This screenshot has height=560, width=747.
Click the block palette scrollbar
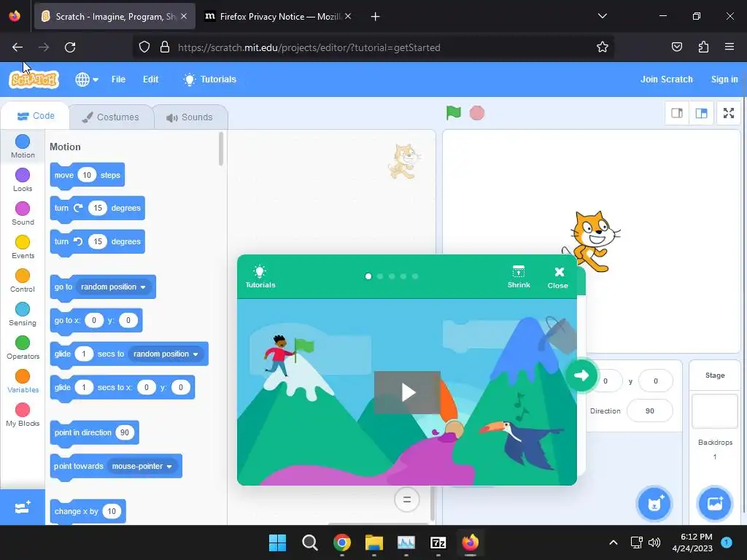pyautogui.click(x=220, y=149)
